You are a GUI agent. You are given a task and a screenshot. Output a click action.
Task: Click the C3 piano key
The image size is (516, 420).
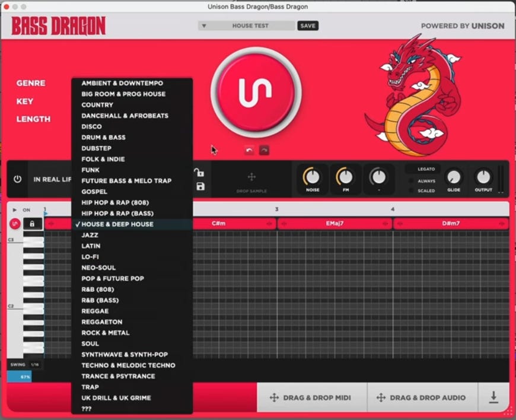33,241
